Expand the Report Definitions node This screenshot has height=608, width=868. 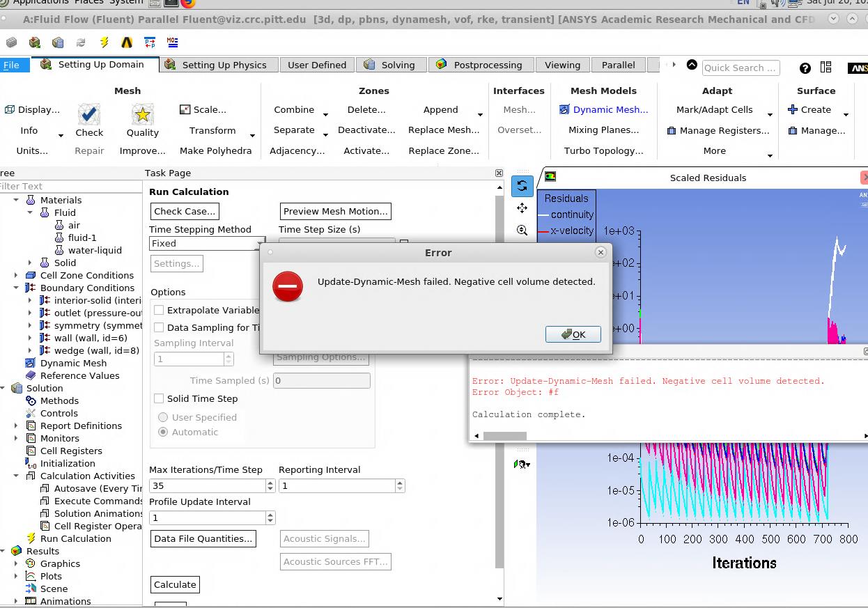(x=16, y=426)
